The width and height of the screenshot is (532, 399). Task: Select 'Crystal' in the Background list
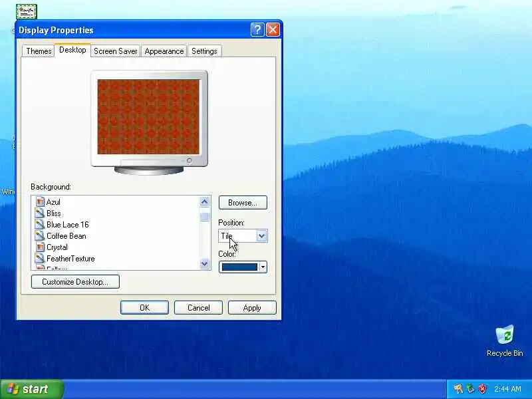(x=57, y=247)
